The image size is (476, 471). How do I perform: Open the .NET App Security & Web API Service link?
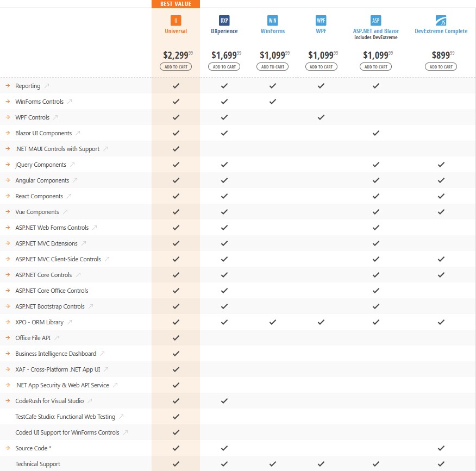(62, 385)
